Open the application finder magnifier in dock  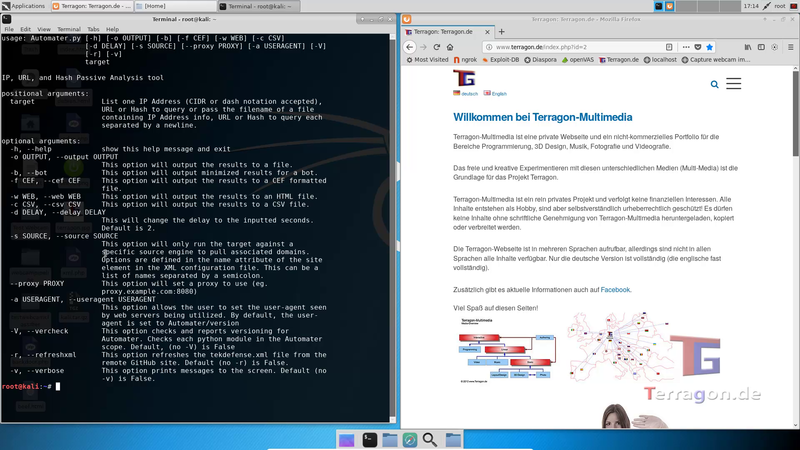pos(430,440)
